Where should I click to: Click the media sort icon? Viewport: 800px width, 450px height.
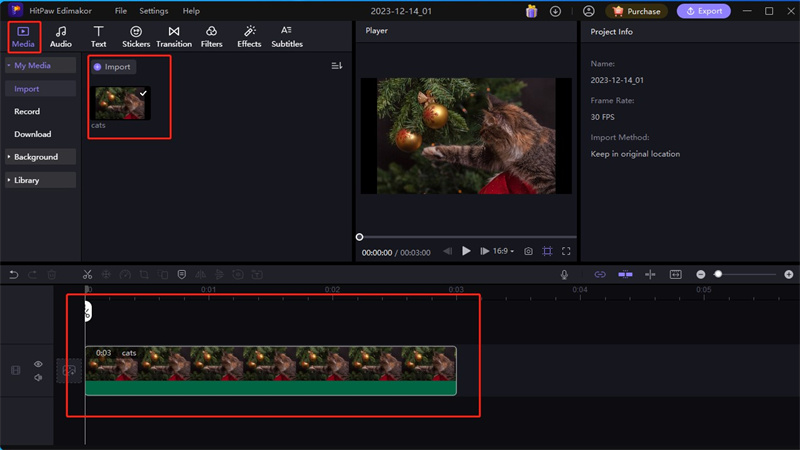click(x=337, y=66)
